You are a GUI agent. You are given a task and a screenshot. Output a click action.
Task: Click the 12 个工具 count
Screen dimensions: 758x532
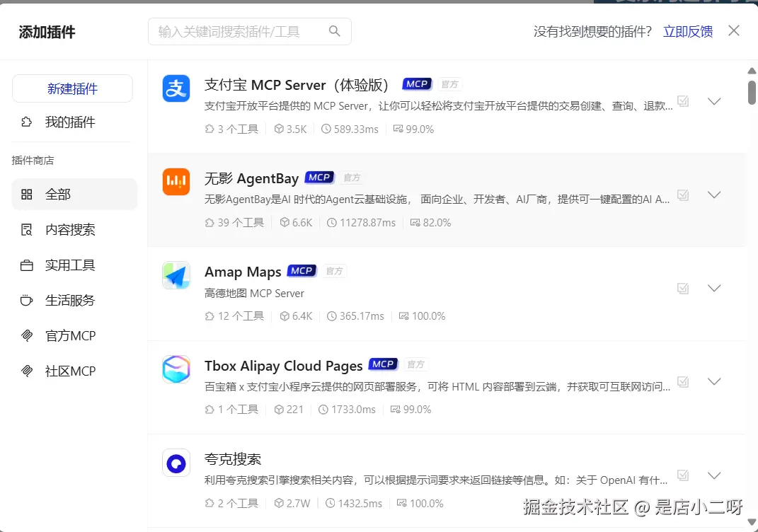(x=241, y=316)
